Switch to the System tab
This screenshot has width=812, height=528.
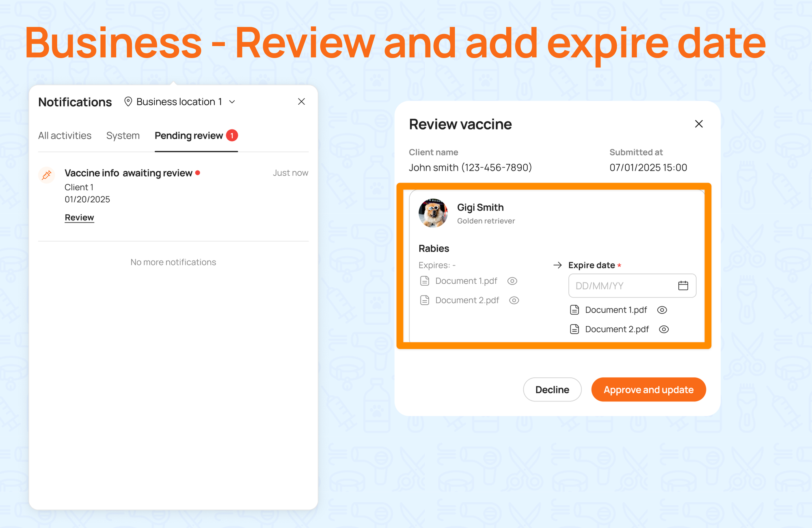(123, 136)
